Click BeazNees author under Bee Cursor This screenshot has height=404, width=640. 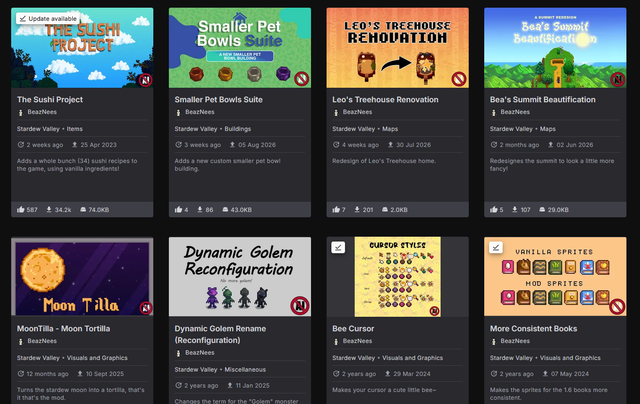point(357,341)
